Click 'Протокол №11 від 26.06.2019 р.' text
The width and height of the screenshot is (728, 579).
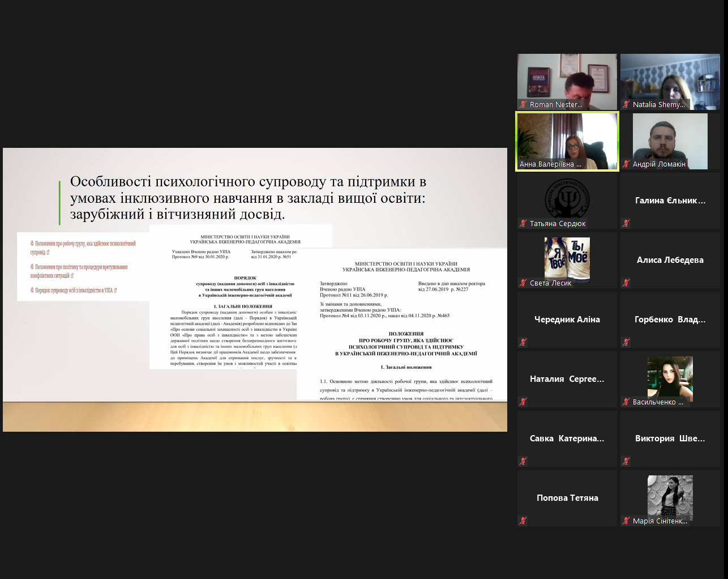tap(354, 295)
